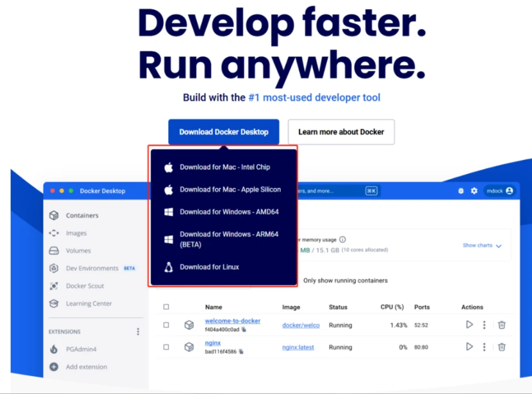Open the nginx:latest image link
Image resolution: width=532 pixels, height=394 pixels.
pyautogui.click(x=298, y=347)
